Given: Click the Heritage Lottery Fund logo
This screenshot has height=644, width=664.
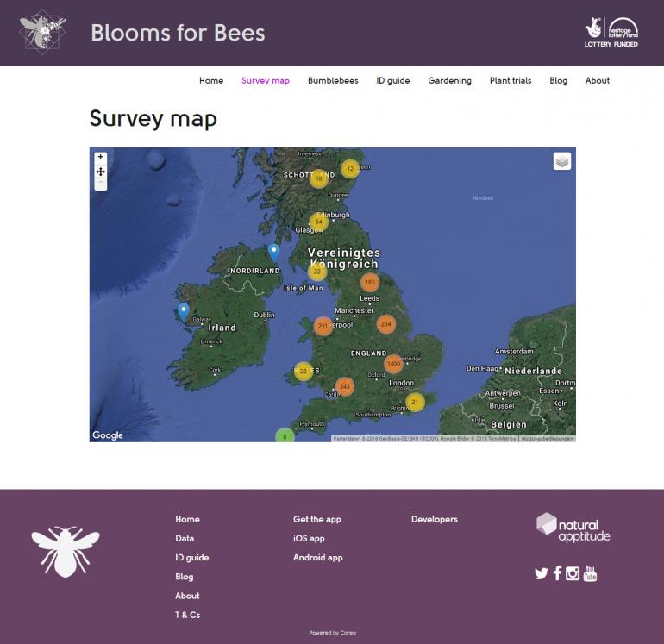Looking at the screenshot, I should 611,32.
